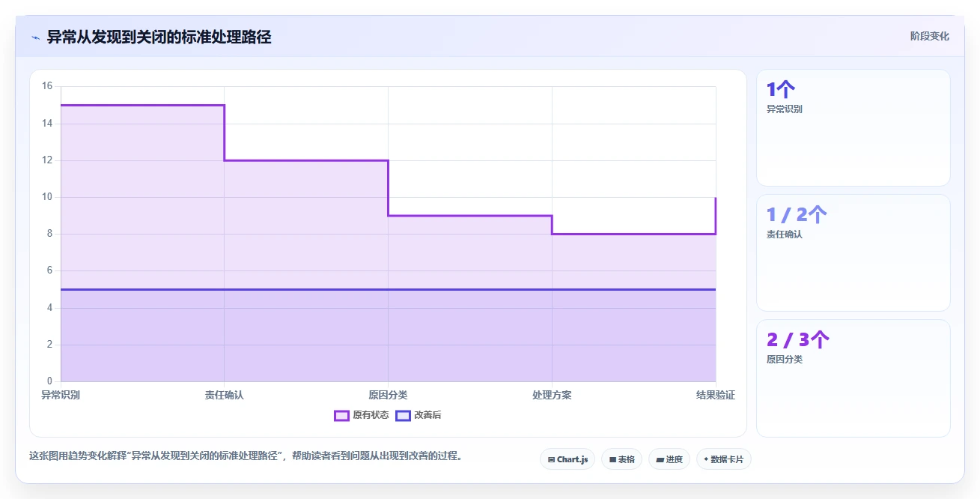Toggle the 原有状态 legend color box

point(341,415)
